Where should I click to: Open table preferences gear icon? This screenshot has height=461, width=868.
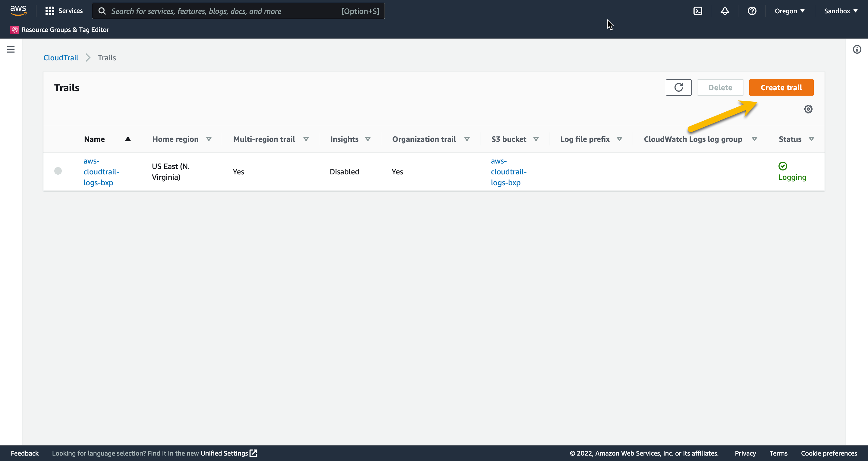point(808,109)
